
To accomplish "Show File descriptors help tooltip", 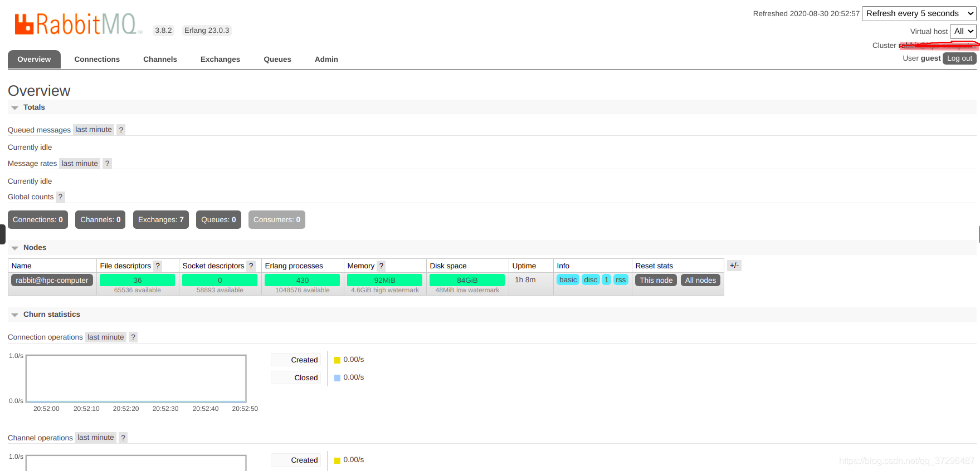I will pyautogui.click(x=158, y=266).
